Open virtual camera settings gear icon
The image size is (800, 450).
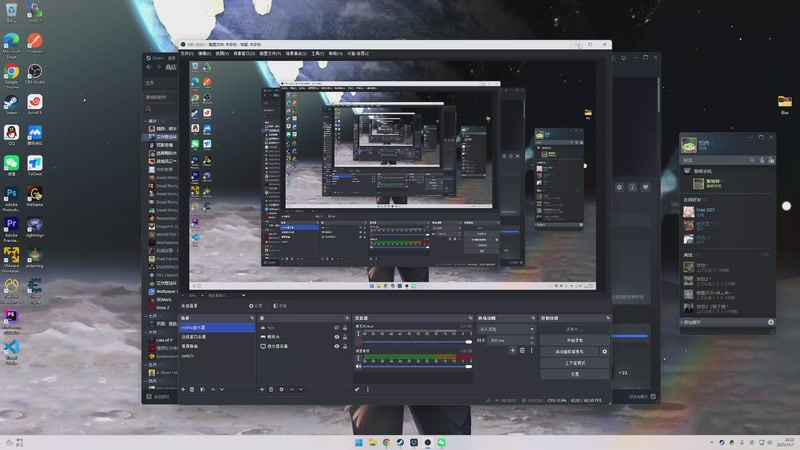coord(605,352)
